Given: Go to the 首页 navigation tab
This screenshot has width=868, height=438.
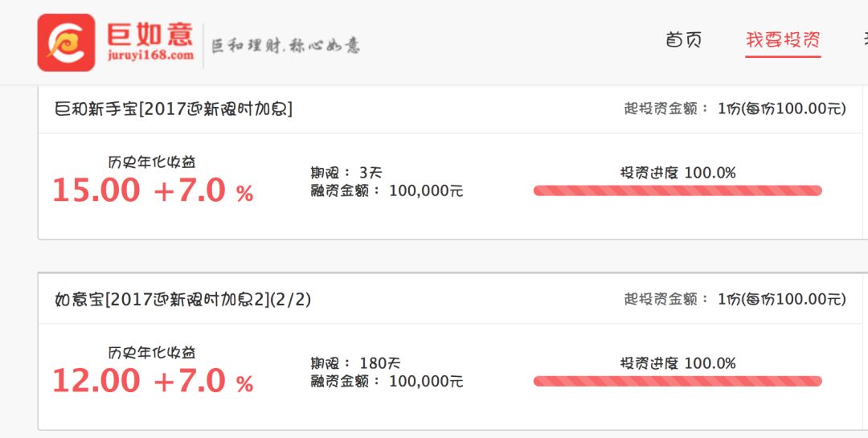Looking at the screenshot, I should (x=684, y=39).
